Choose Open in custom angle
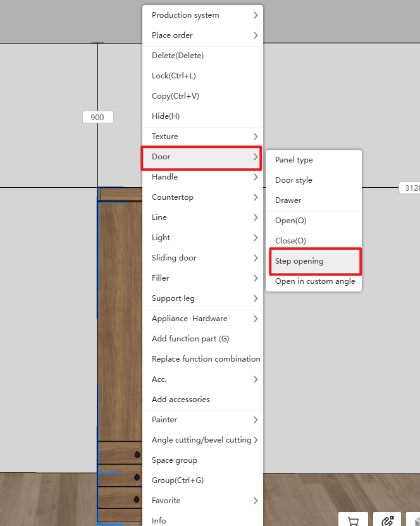 (x=314, y=281)
